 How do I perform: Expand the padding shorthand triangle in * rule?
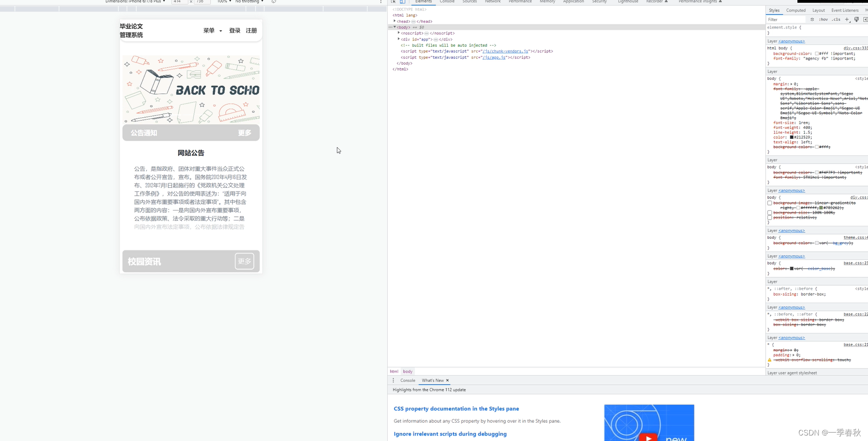(794, 355)
